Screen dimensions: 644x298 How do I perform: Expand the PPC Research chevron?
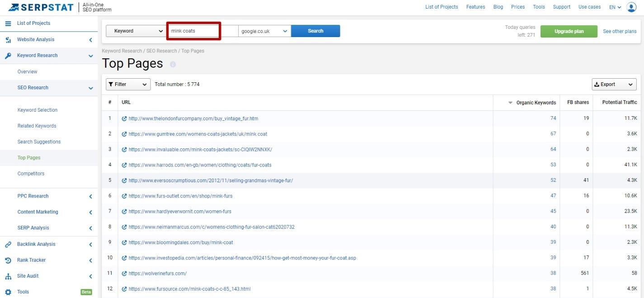[x=90, y=196]
